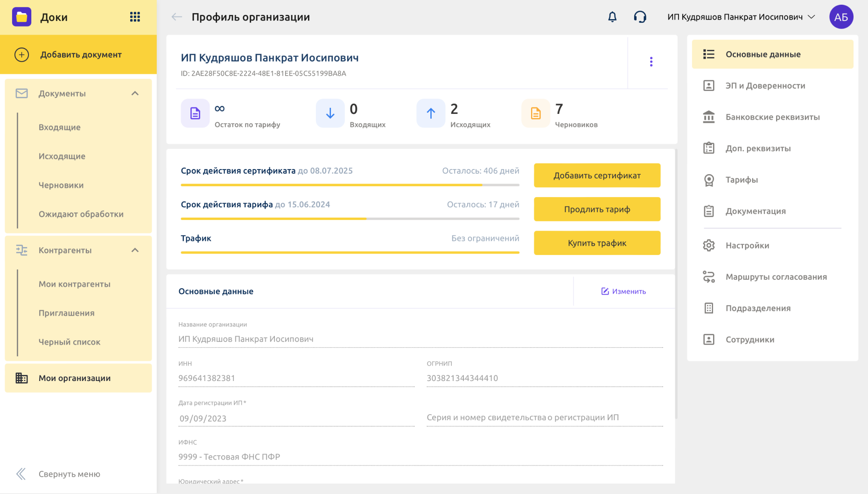Click the plus icon for Добавить документ

pyautogui.click(x=21, y=55)
